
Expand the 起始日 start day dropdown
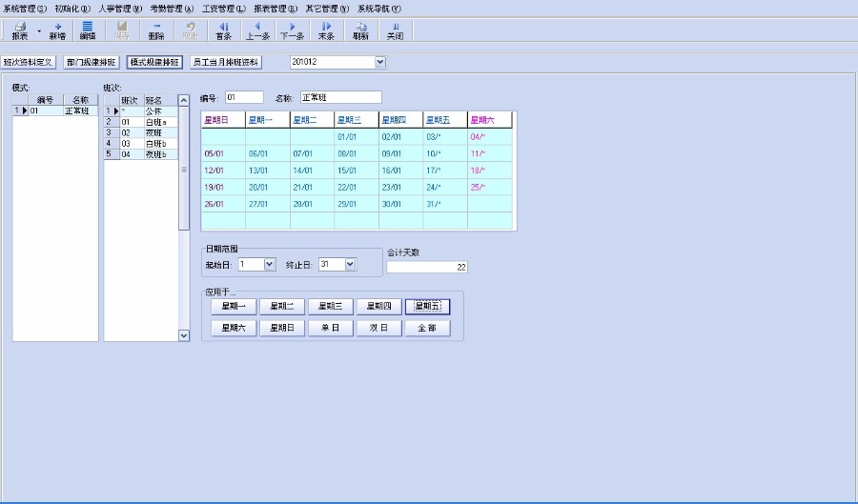tap(269, 265)
